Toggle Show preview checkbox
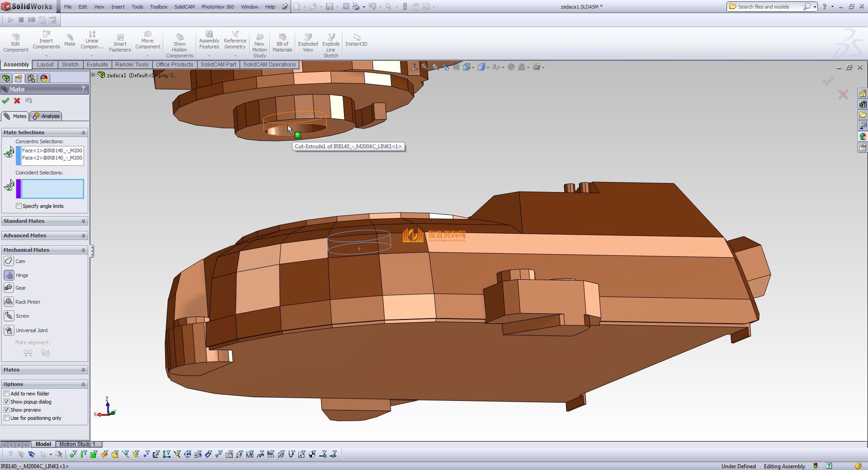 [7, 410]
